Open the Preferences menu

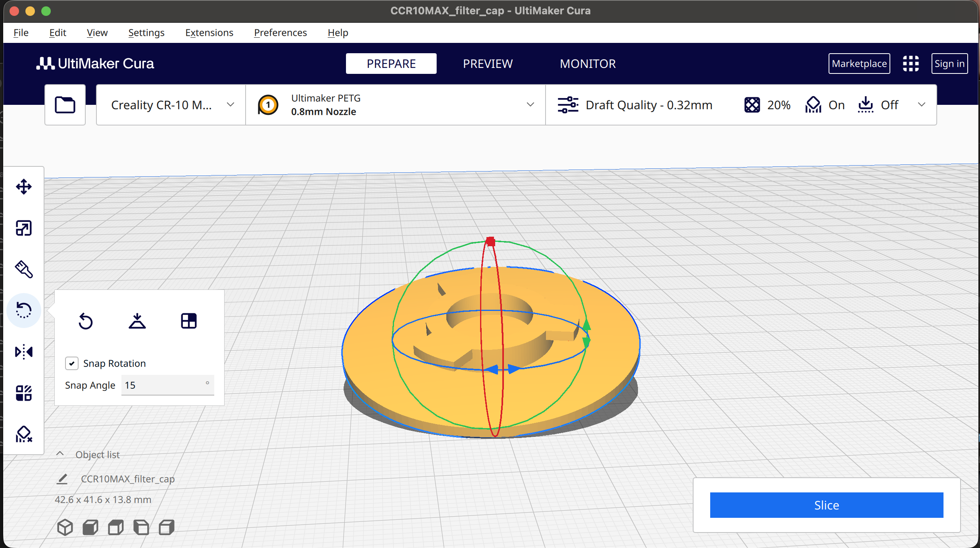tap(281, 33)
